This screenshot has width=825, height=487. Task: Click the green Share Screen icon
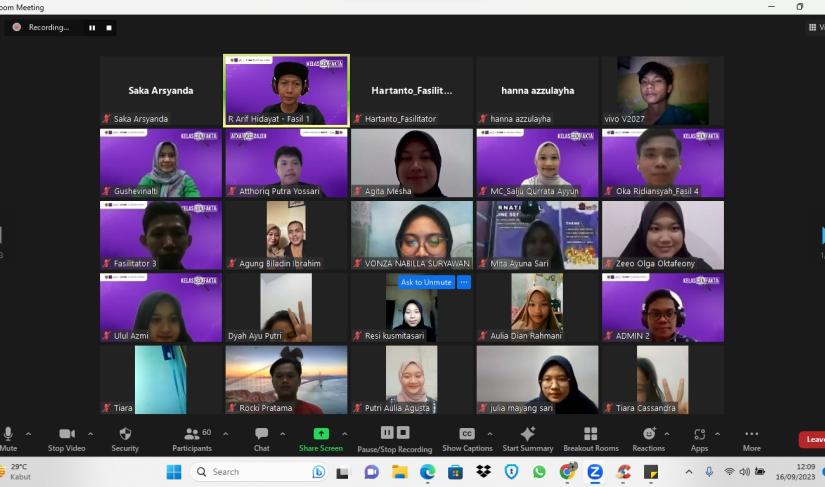(321, 434)
